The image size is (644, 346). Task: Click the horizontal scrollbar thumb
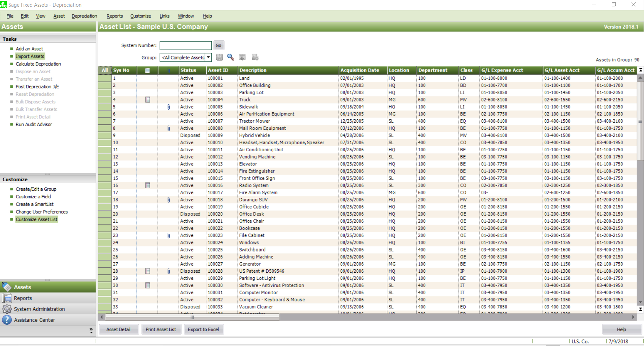(192, 317)
